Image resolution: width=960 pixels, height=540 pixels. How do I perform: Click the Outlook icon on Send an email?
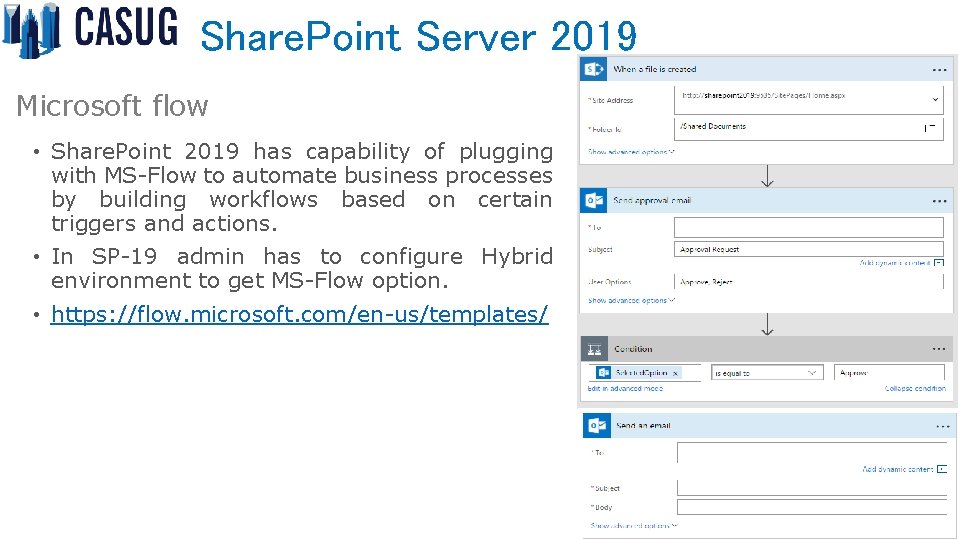point(596,426)
